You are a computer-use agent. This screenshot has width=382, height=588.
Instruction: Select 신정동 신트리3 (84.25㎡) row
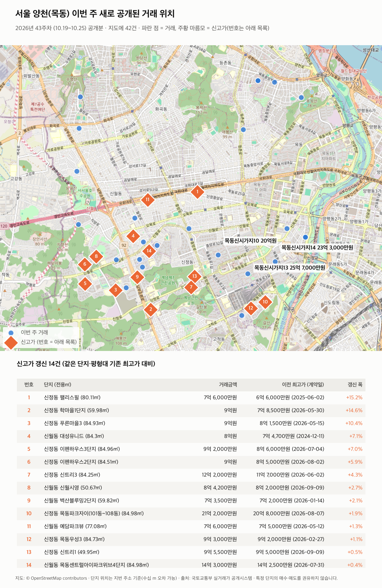(x=191, y=475)
